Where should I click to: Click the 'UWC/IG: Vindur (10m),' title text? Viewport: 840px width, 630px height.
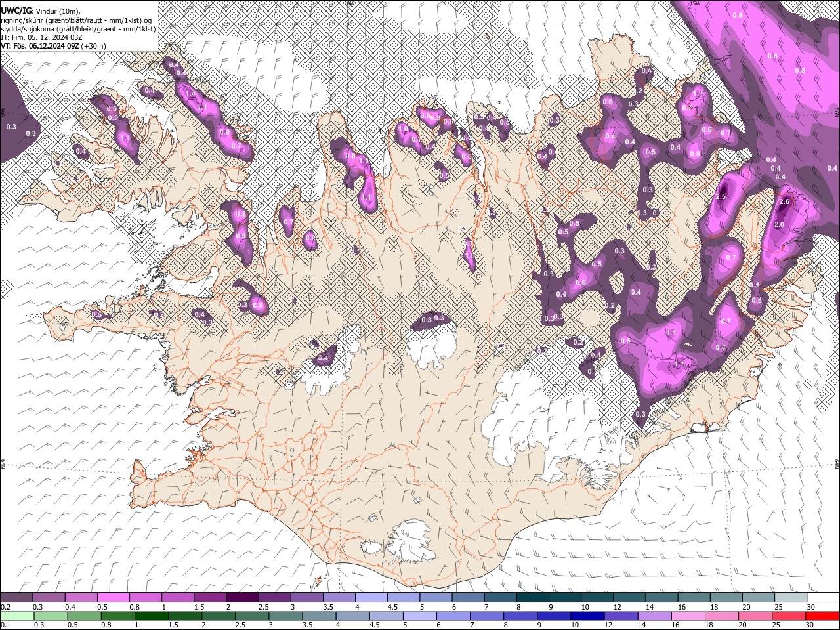coord(41,11)
